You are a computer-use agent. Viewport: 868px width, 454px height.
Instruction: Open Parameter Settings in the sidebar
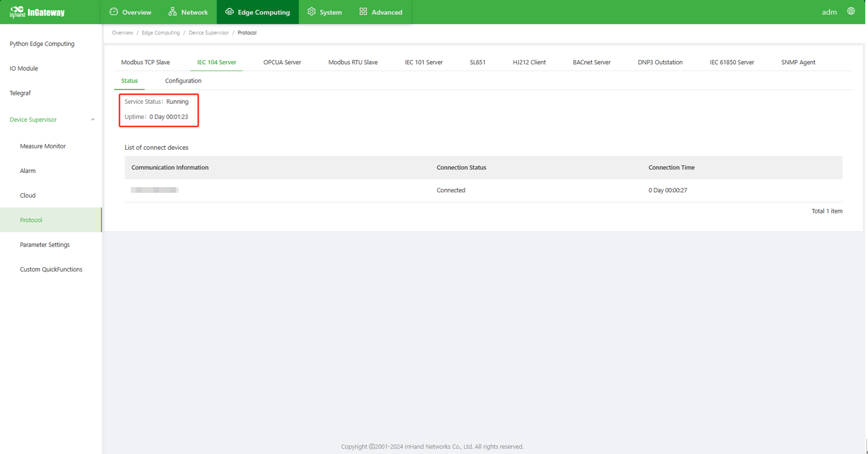coord(45,244)
